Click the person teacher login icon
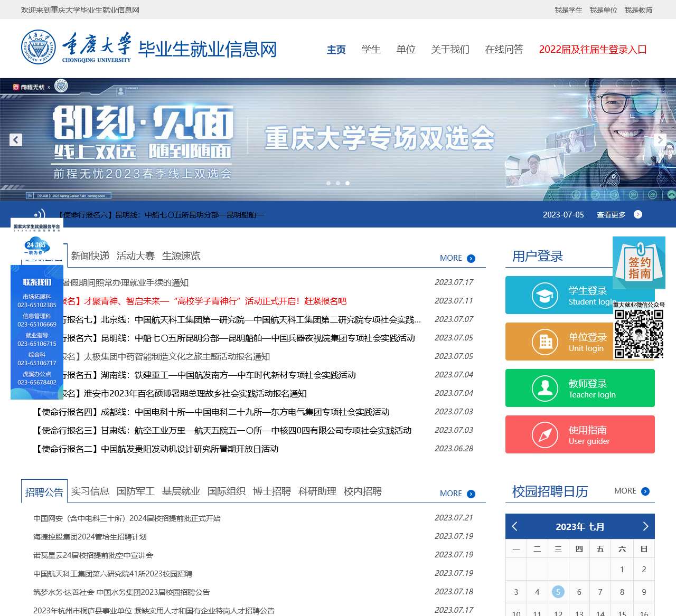This screenshot has width=676, height=616. click(545, 388)
